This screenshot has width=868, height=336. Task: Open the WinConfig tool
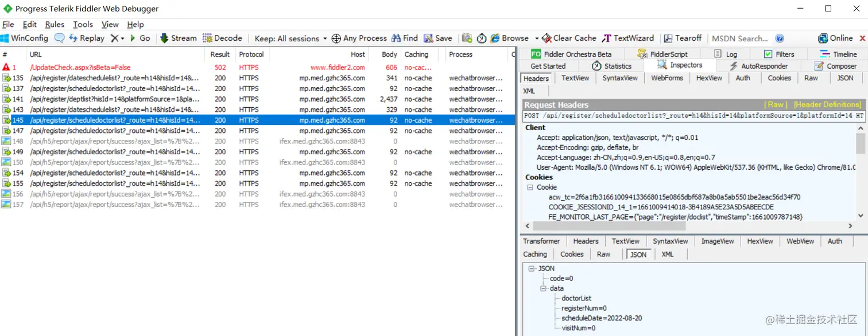coord(24,38)
